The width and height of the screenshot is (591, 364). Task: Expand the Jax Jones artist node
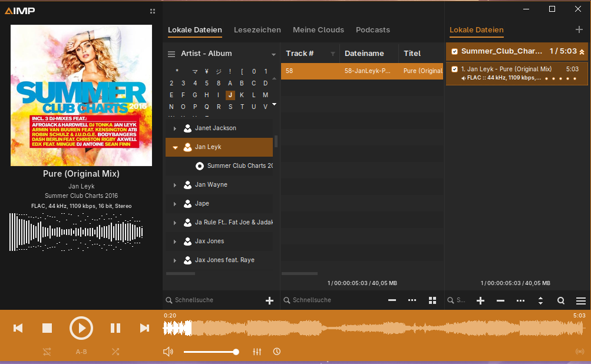(175, 241)
